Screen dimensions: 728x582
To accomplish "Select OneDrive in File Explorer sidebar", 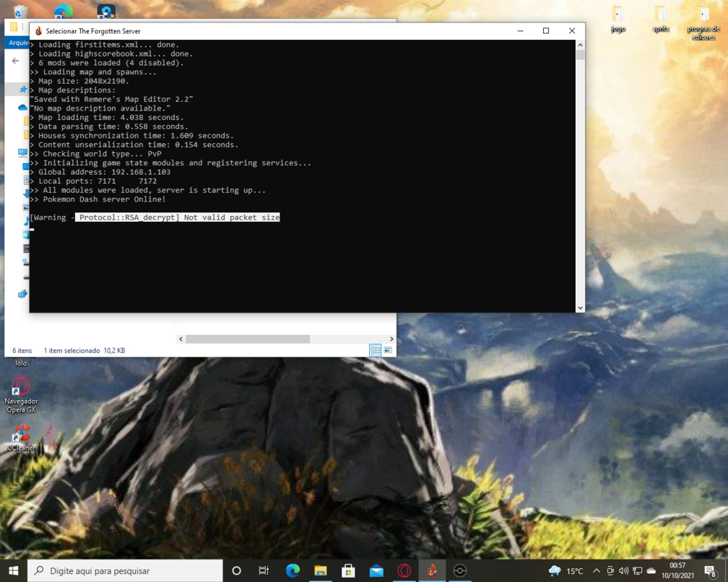I will 23,107.
